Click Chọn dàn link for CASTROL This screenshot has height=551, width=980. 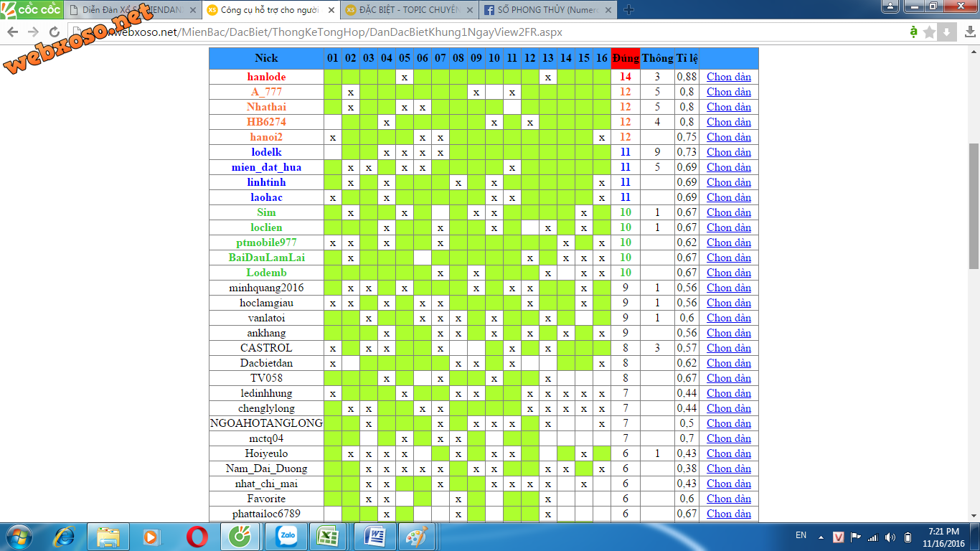click(x=728, y=348)
